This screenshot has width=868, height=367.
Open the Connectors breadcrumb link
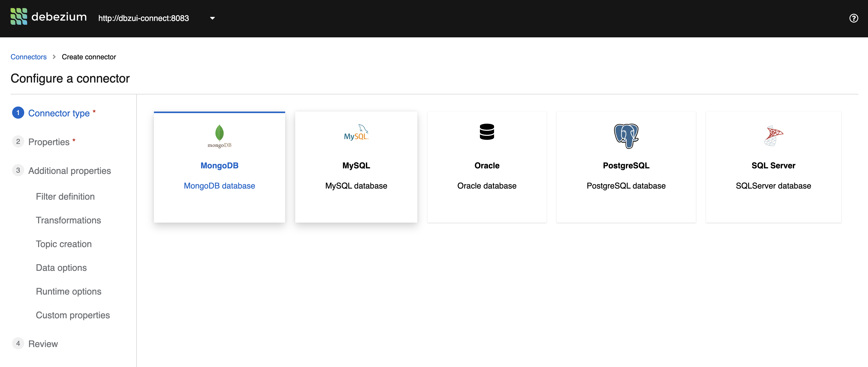(29, 57)
